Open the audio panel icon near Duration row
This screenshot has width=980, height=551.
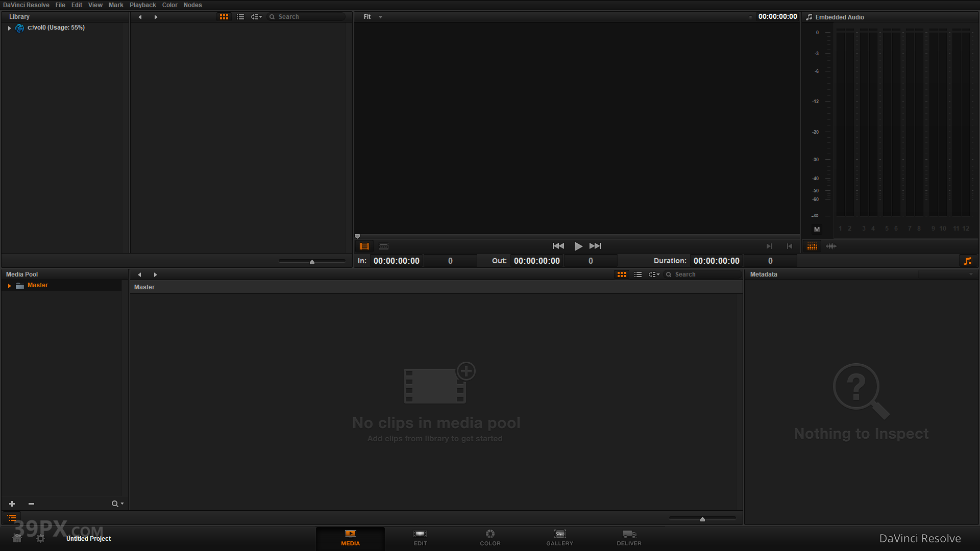(968, 261)
